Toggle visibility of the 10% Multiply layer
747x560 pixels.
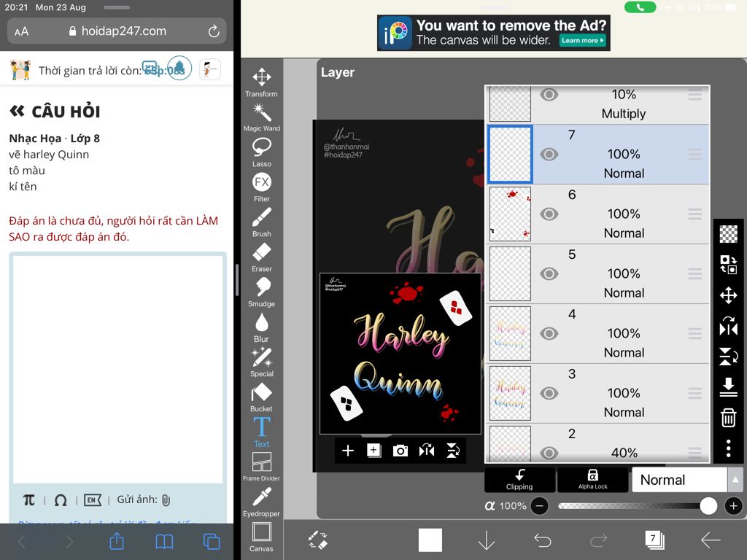click(x=549, y=94)
